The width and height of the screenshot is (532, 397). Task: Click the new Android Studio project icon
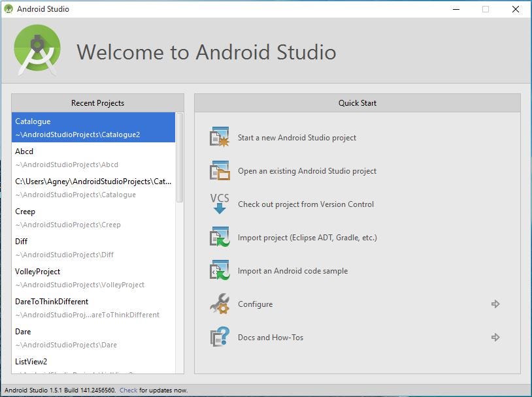tap(219, 138)
